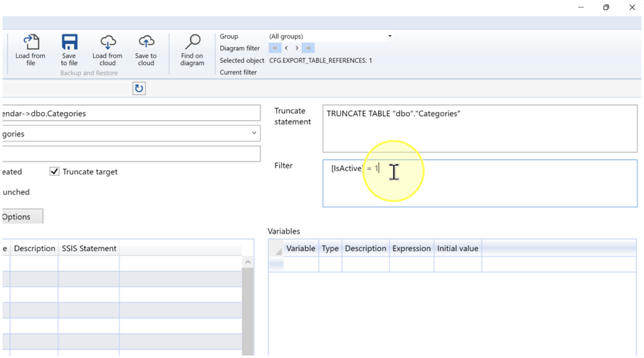Click the Load from file icon
This screenshot has height=358, width=644.
coord(31,42)
